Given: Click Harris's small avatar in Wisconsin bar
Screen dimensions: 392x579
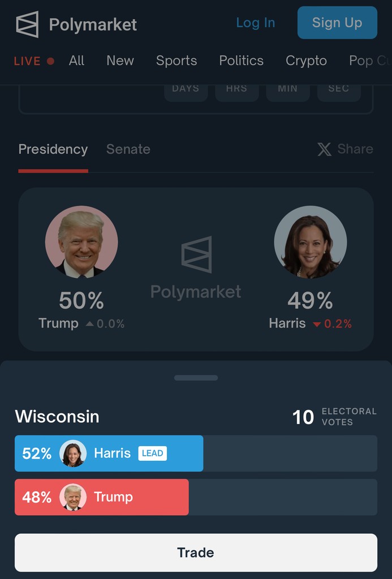Looking at the screenshot, I should [x=73, y=453].
